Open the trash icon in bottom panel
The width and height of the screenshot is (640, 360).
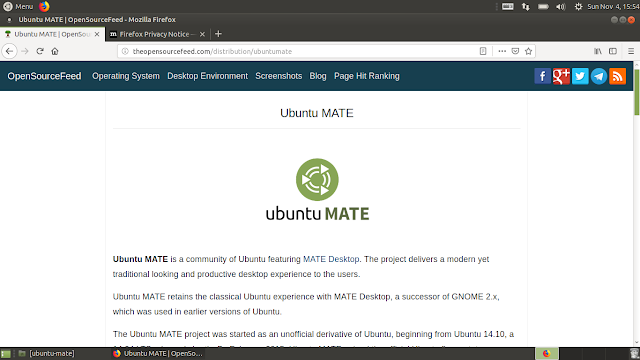[x=634, y=354]
